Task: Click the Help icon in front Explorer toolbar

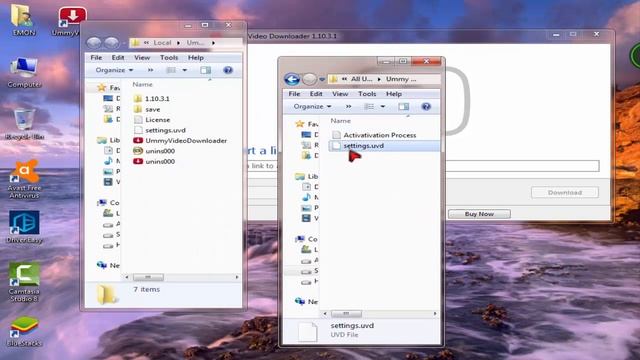Action: coord(426,107)
